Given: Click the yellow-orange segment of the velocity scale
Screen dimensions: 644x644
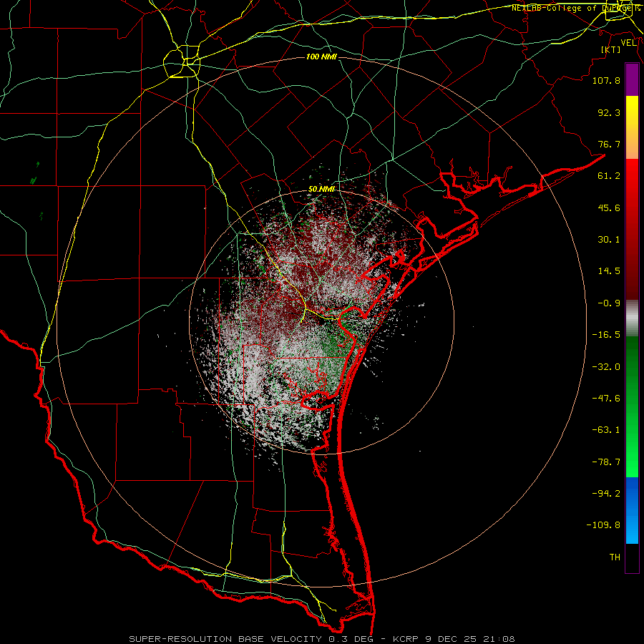Looking at the screenshot, I should pos(632,127).
